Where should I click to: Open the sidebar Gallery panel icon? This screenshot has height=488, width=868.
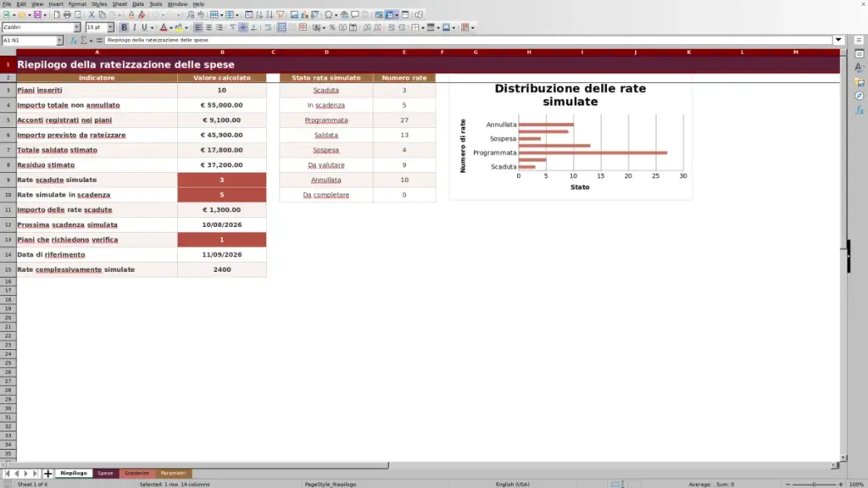point(860,82)
